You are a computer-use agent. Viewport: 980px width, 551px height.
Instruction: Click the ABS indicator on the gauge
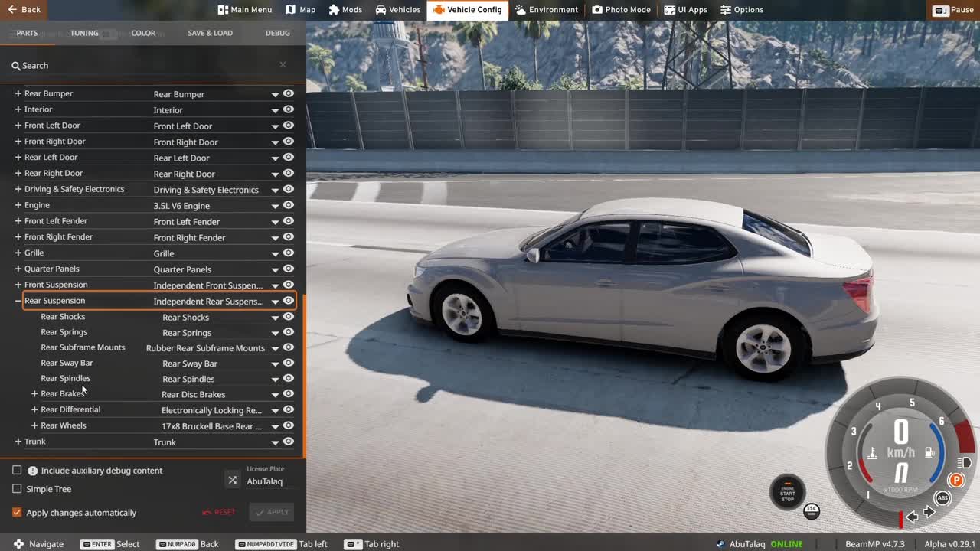click(942, 498)
